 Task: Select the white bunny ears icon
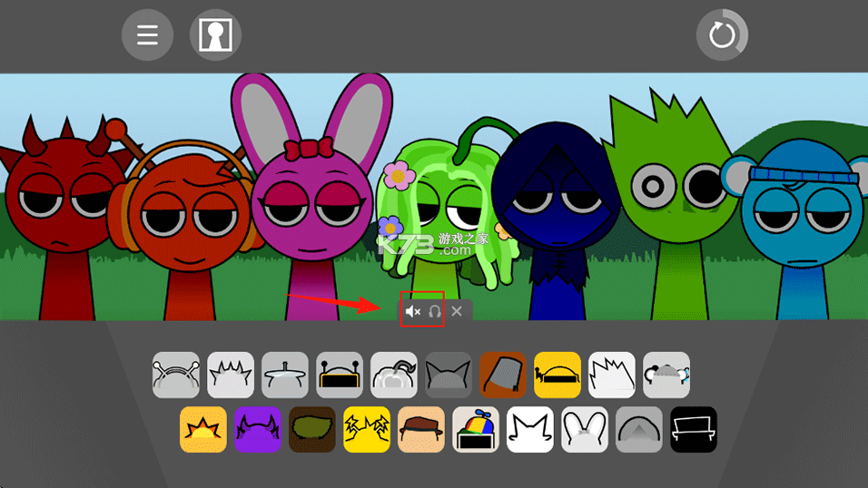[585, 430]
